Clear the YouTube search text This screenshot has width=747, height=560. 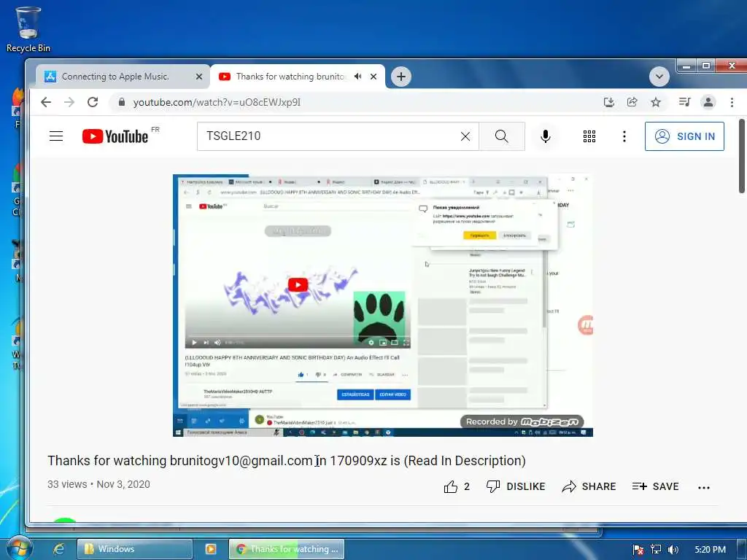click(465, 136)
